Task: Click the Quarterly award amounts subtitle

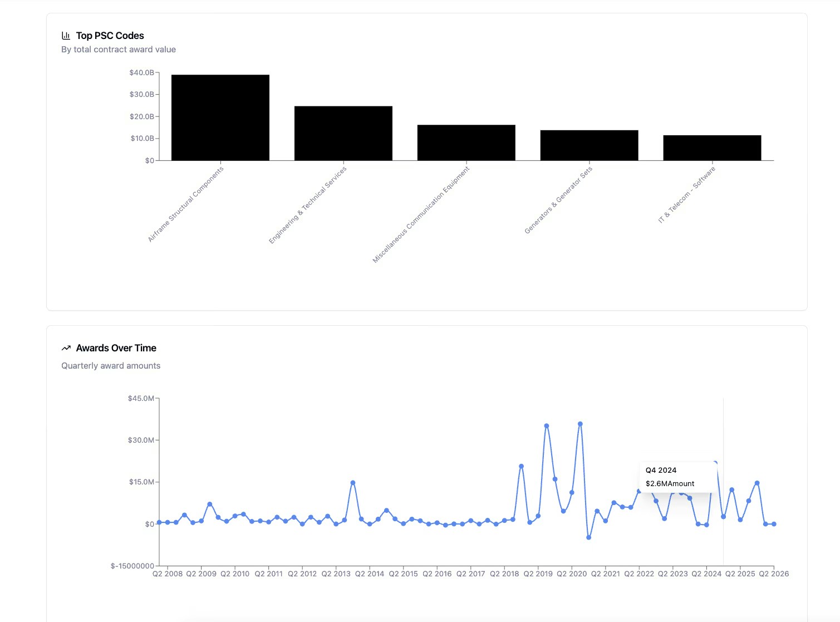Action: point(111,365)
